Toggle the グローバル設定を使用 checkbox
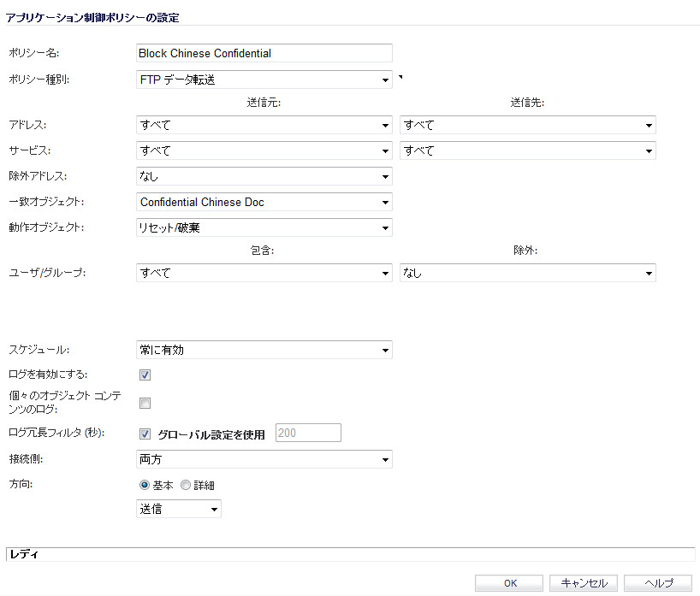700x596 pixels. tap(145, 434)
